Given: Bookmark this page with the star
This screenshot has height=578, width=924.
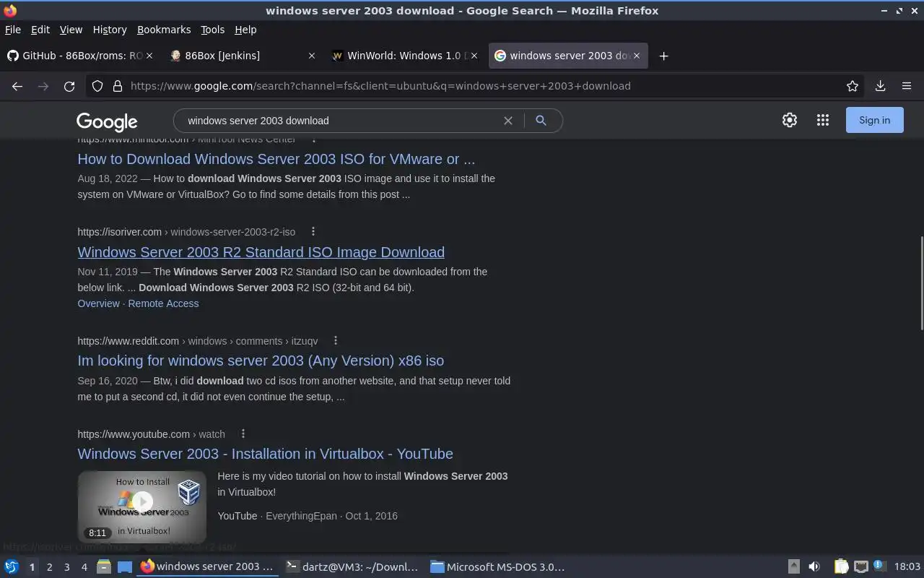Looking at the screenshot, I should (x=853, y=86).
